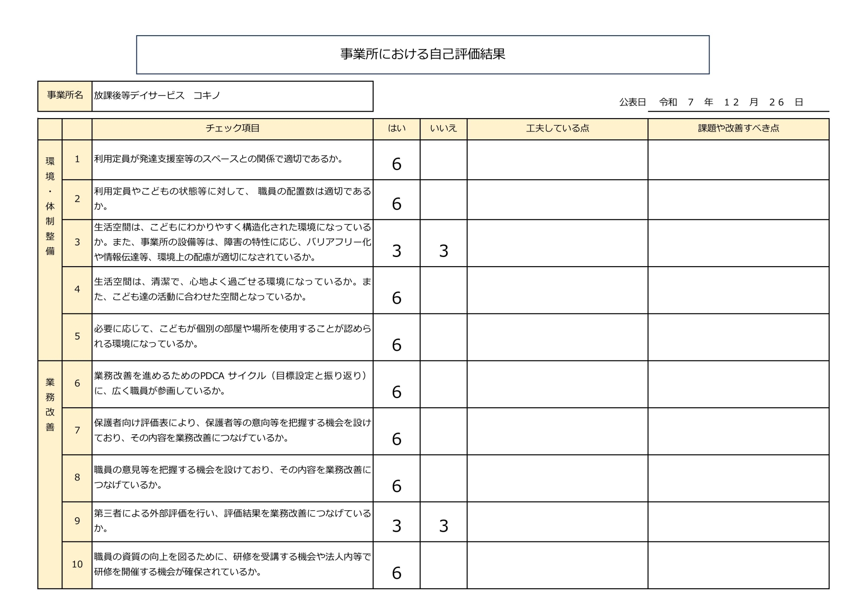Image resolution: width=868 pixels, height=614 pixels.
Task: Click the はい column header
Action: coord(396,129)
